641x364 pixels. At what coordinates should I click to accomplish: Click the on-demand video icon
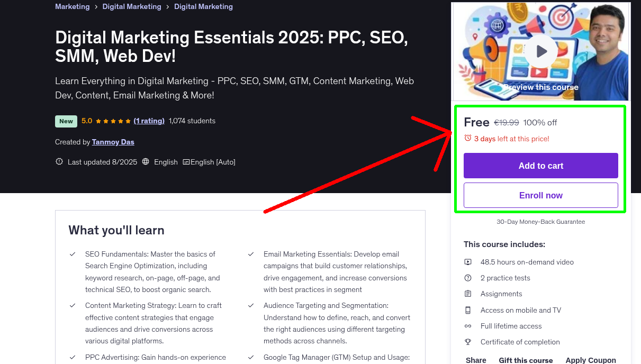[468, 262]
